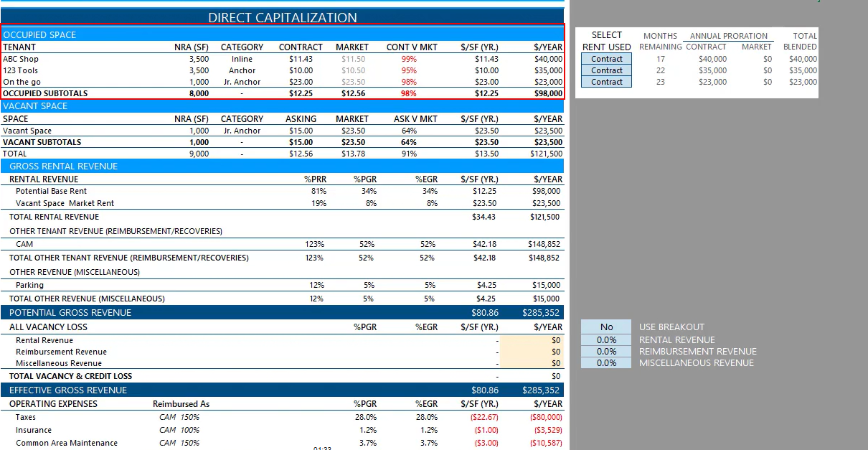
Task: Select the Reimbursement Revenue 0.0% vacancy input
Action: [606, 352]
